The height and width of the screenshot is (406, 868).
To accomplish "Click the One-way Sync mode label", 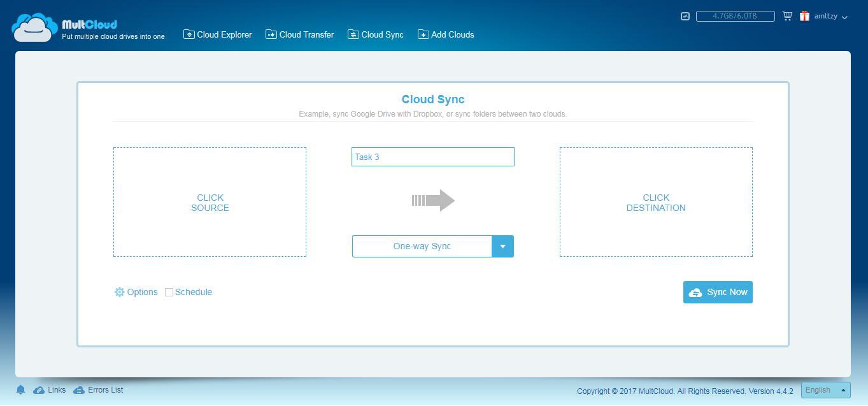I will pyautogui.click(x=422, y=246).
